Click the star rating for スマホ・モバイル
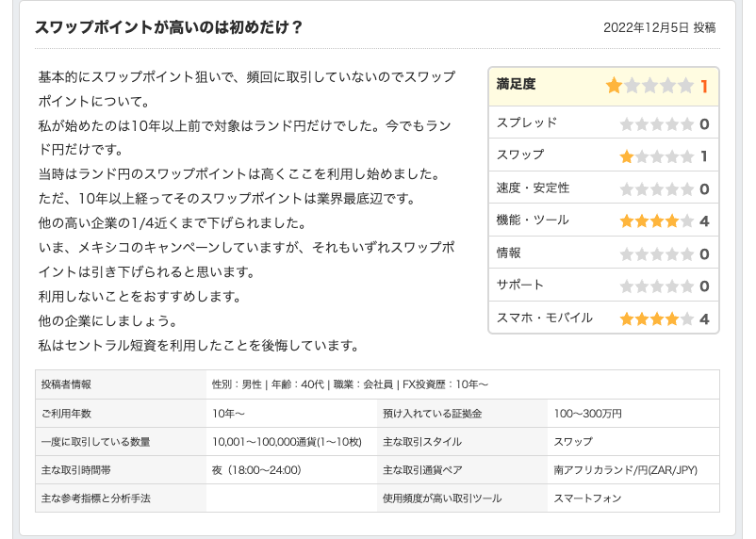The height and width of the screenshot is (539, 756). tap(656, 318)
